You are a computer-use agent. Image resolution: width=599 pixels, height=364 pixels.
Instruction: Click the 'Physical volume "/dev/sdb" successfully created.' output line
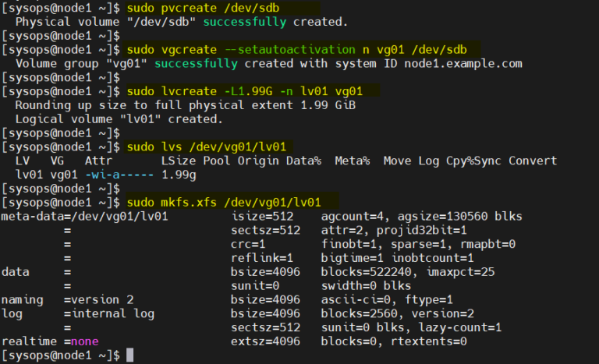[x=182, y=22]
